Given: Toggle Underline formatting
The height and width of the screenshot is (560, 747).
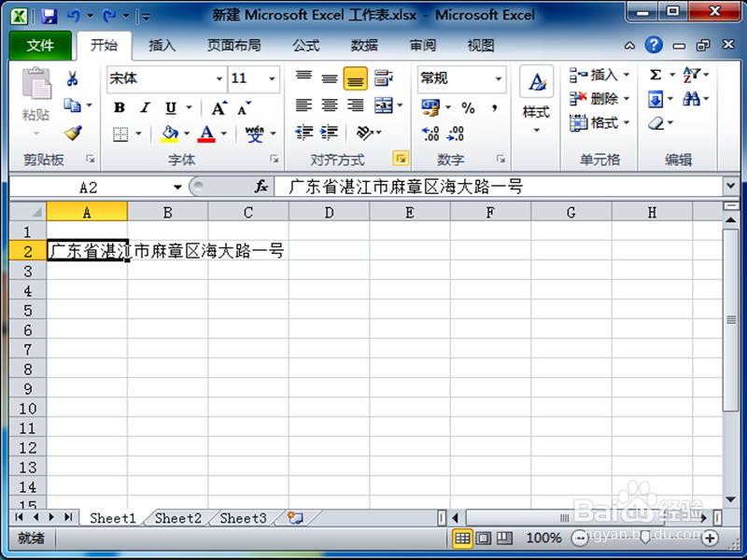Looking at the screenshot, I should coord(171,108).
